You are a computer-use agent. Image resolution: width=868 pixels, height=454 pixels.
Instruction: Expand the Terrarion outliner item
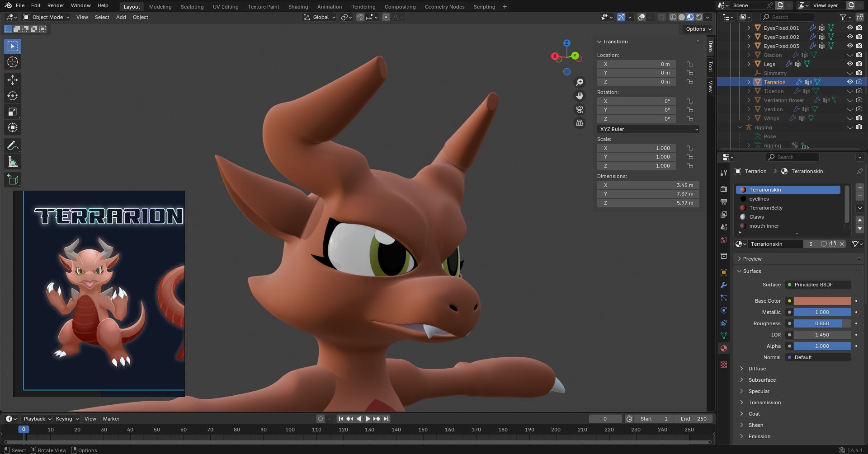coord(749,82)
